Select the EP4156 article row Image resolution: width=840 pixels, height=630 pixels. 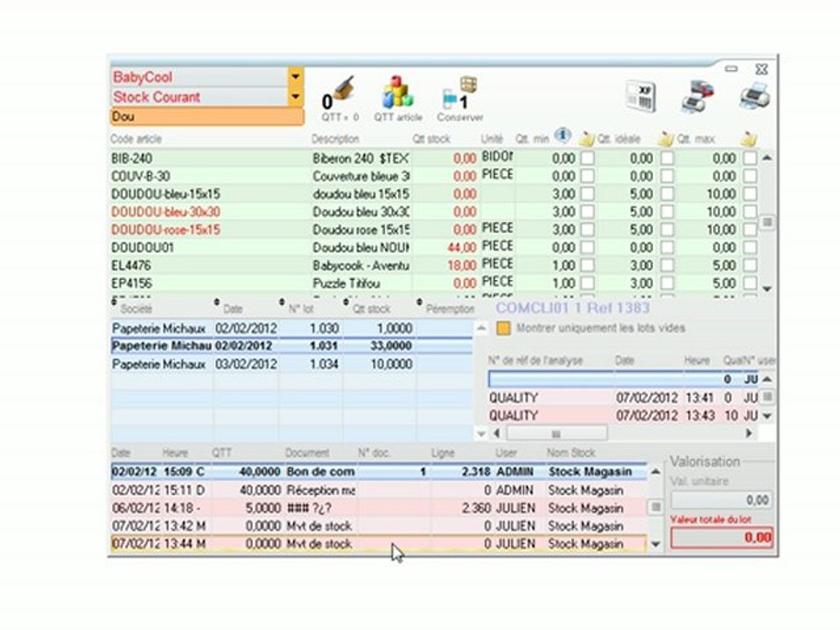(435, 283)
